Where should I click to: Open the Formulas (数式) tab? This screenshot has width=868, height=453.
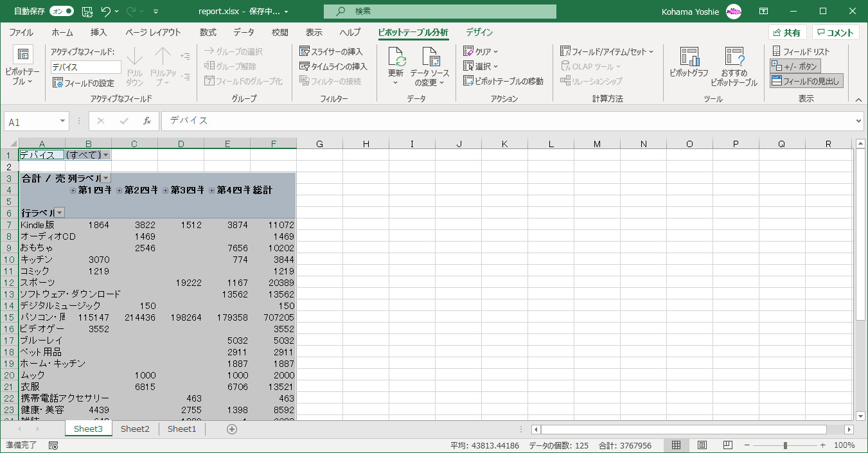[208, 33]
